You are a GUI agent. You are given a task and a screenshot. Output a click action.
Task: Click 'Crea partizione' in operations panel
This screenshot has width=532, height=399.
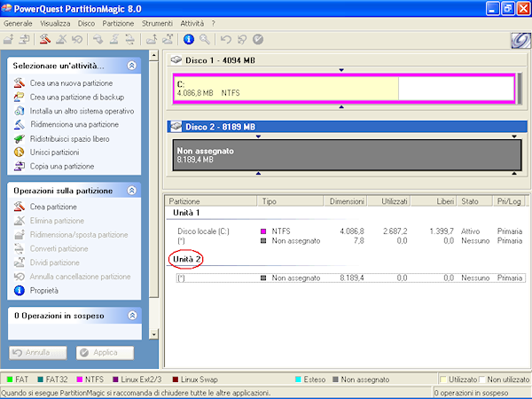[53, 207]
